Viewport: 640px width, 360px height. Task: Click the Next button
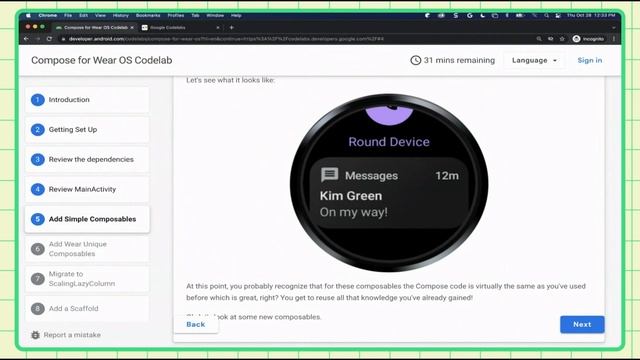click(582, 324)
